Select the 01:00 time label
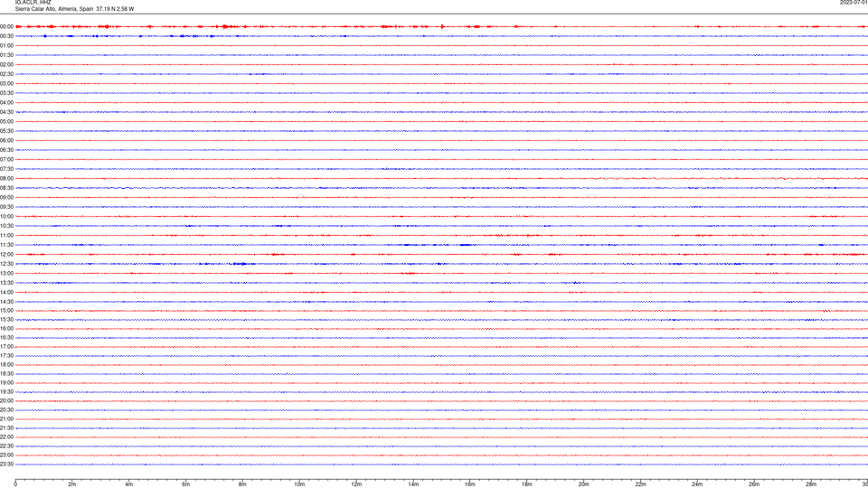This screenshot has width=868, height=488. point(6,45)
